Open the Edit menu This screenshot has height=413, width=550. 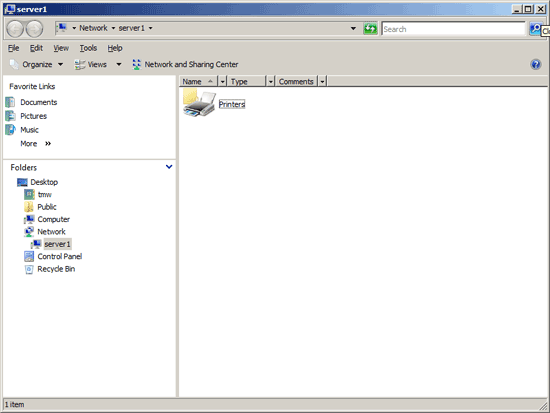click(36, 48)
